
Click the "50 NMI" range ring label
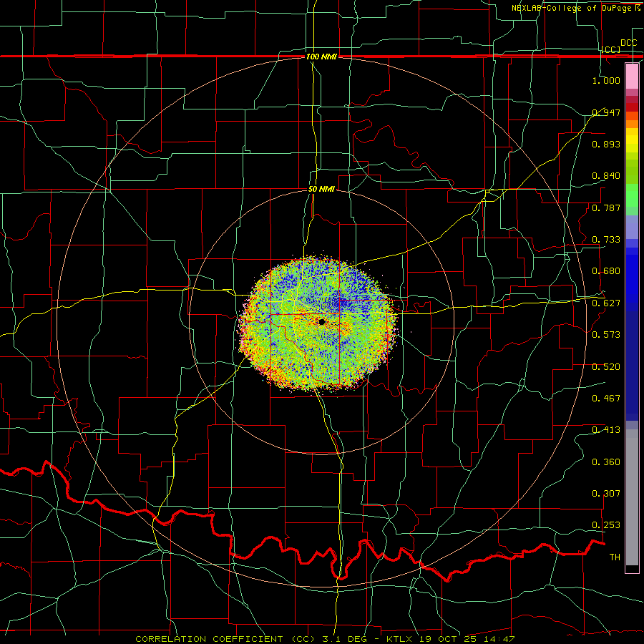tap(321, 189)
